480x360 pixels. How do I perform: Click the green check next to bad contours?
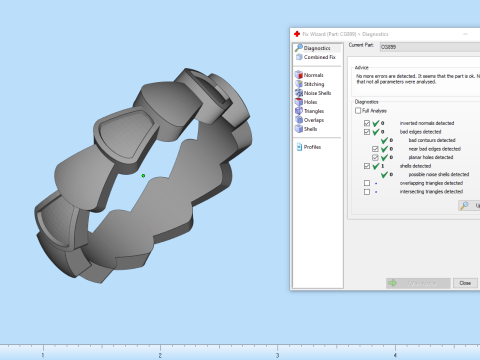384,140
